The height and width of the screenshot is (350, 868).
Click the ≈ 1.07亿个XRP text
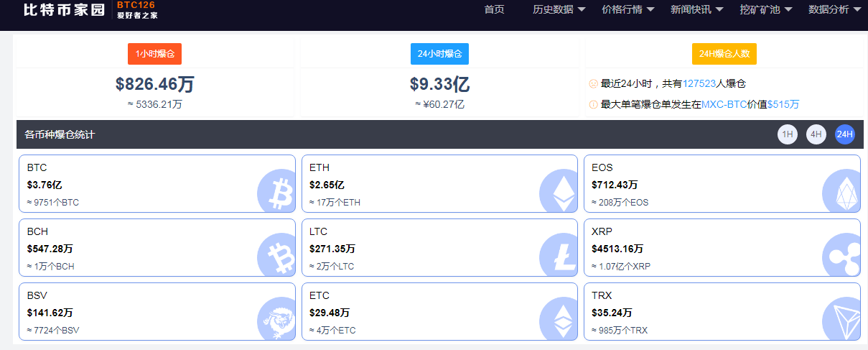(x=622, y=267)
